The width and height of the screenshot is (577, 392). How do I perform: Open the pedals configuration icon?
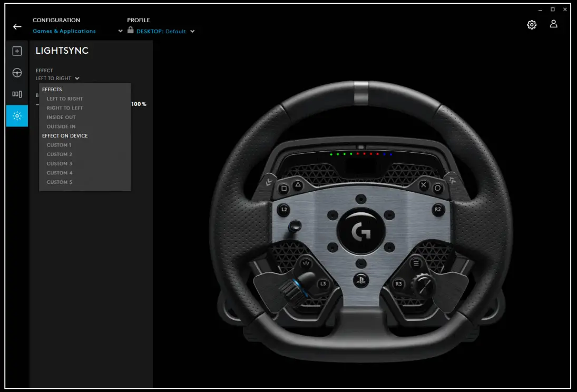point(17,94)
